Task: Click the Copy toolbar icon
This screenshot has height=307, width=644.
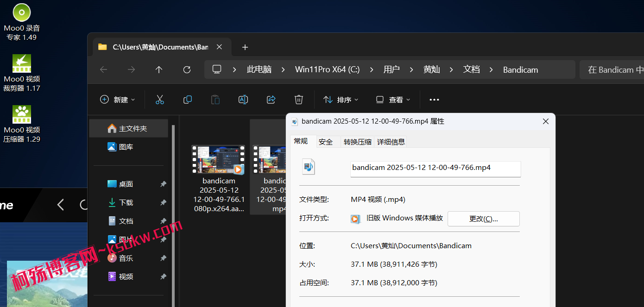Action: pos(188,100)
